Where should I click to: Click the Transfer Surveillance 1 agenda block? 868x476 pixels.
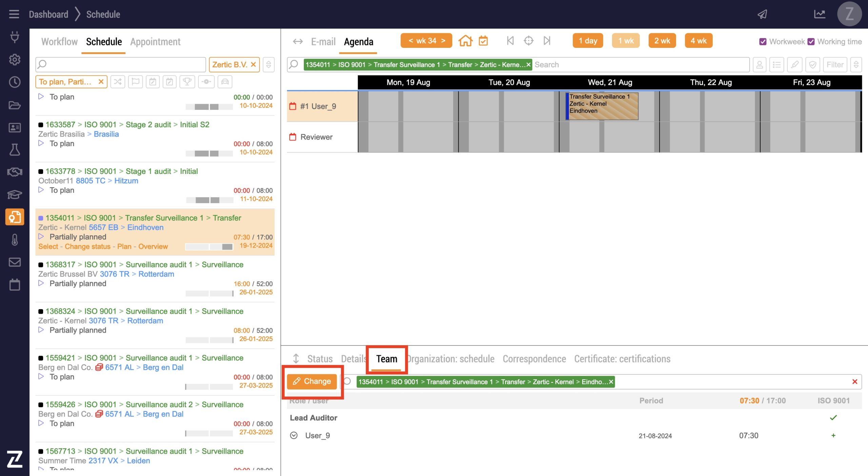[x=602, y=106]
